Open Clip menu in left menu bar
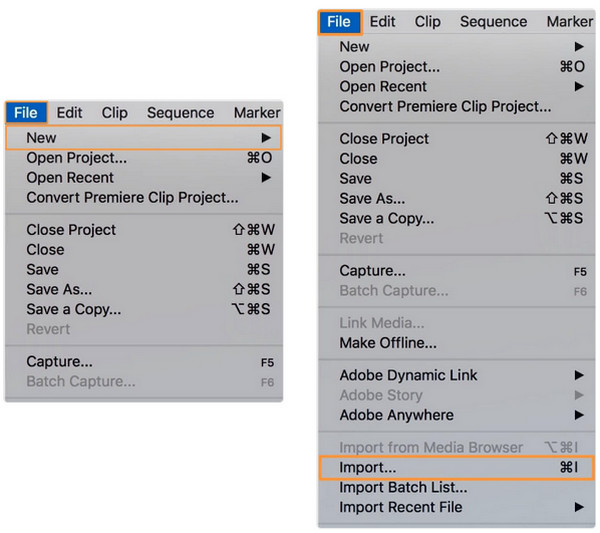Image resolution: width=600 pixels, height=533 pixels. coord(114,112)
